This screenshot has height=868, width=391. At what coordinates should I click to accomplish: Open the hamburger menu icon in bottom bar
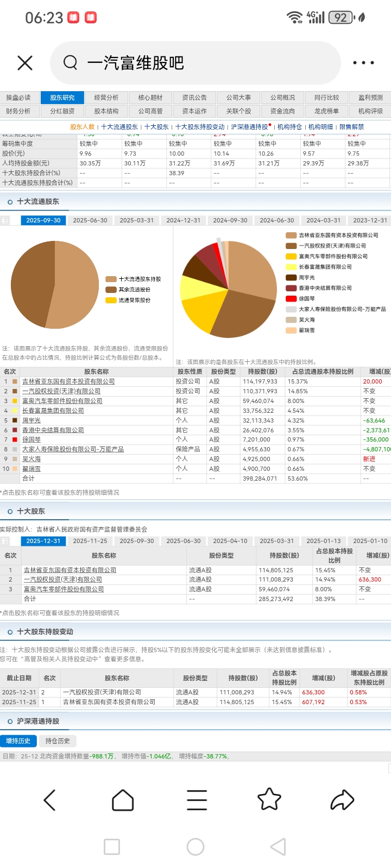197,800
